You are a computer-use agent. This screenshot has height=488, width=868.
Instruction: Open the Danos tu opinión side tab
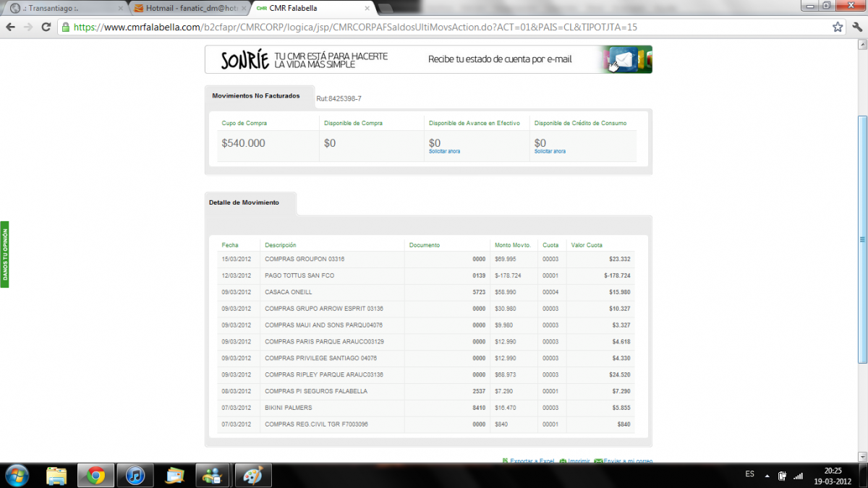click(4, 254)
